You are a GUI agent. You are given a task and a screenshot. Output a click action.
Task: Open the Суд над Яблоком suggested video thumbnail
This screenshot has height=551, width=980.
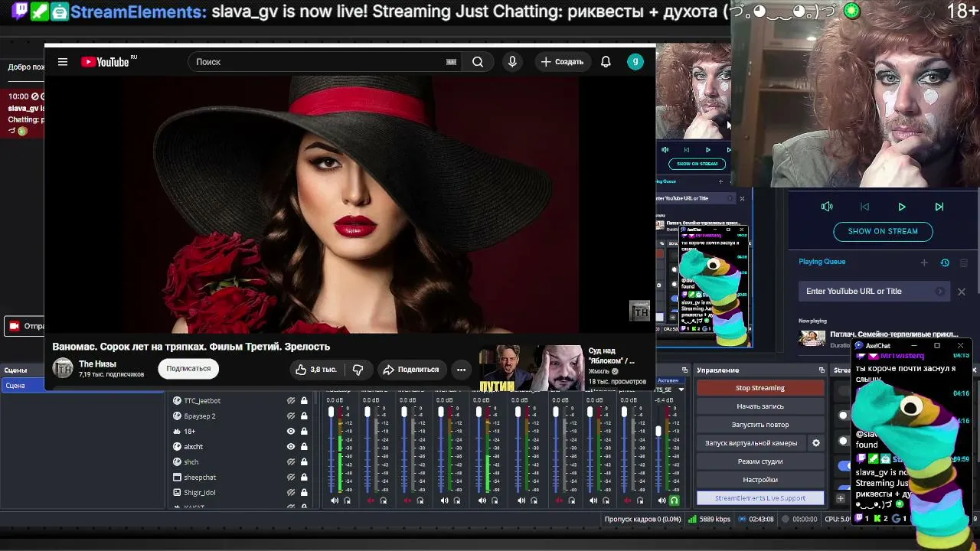(x=531, y=369)
